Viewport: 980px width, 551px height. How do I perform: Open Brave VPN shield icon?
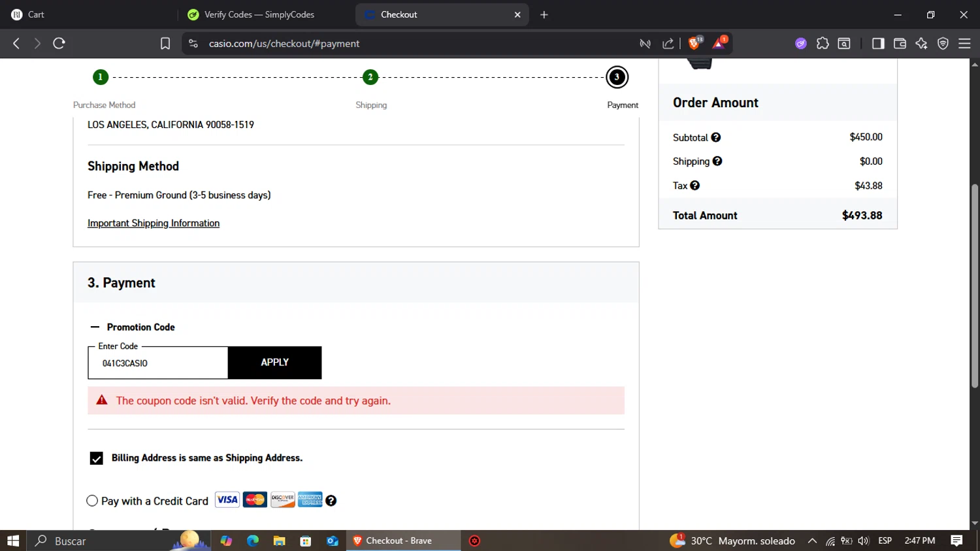point(943,43)
